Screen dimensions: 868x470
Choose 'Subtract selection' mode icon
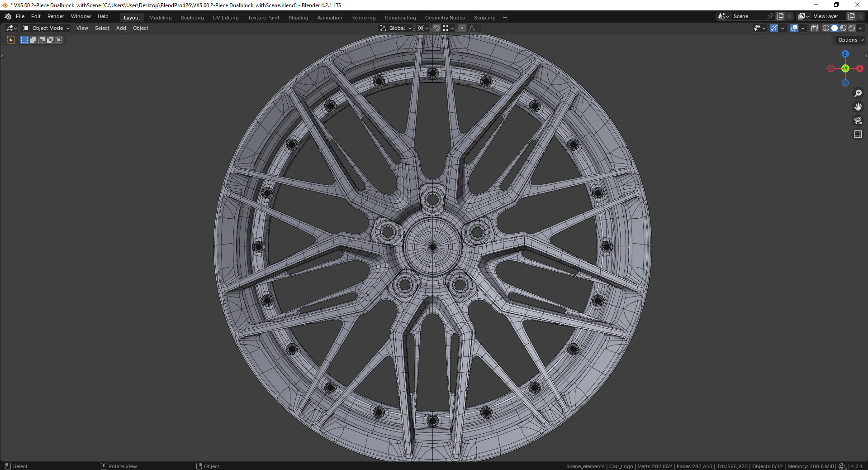(x=42, y=40)
